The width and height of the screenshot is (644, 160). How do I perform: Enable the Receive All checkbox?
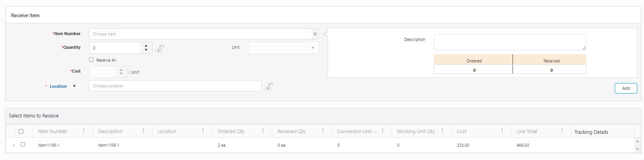pos(91,60)
